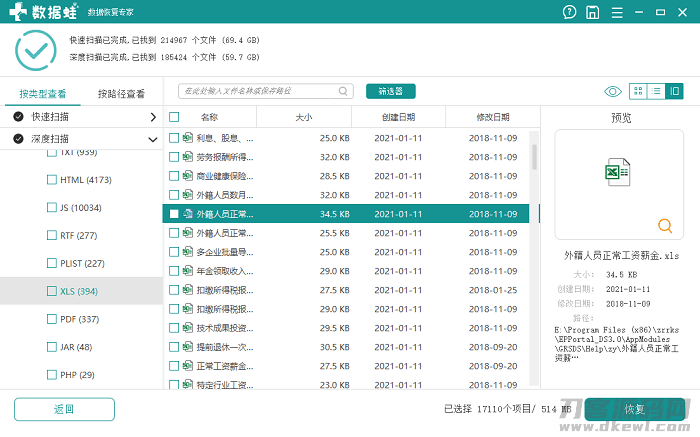Click the preview file name 外籍人员正常工资薪金.xls
This screenshot has height=437, width=700.
click(x=621, y=256)
